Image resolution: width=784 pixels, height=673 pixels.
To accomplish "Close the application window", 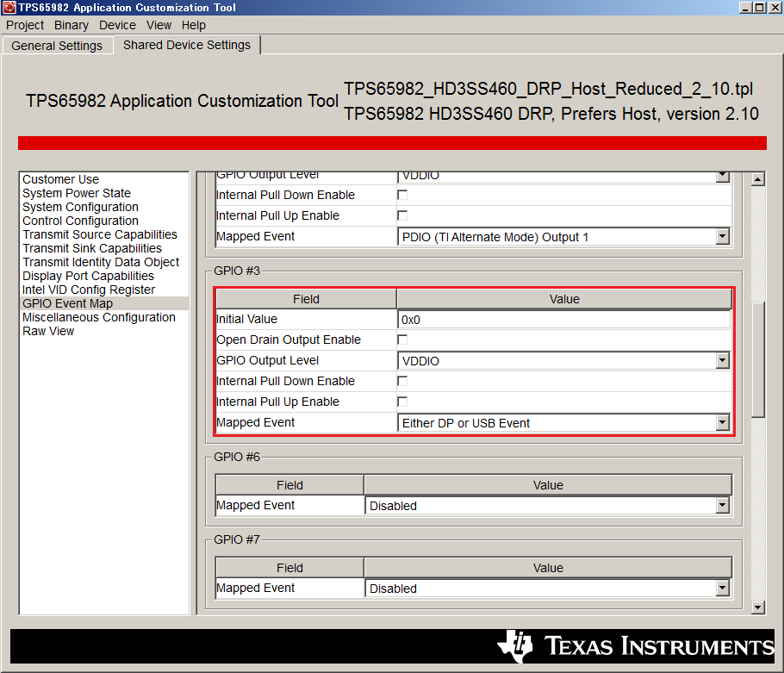I will coord(775,8).
